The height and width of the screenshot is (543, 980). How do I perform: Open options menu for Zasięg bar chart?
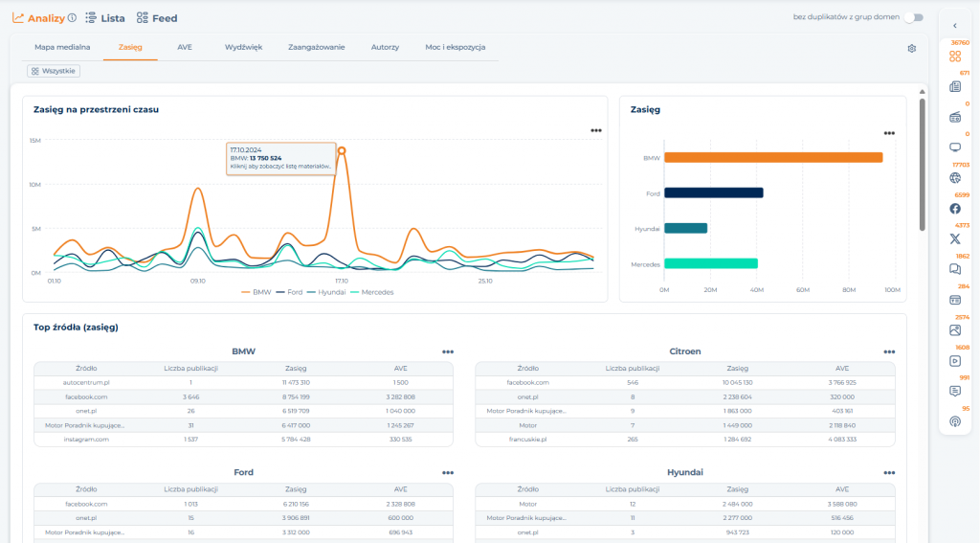click(889, 133)
